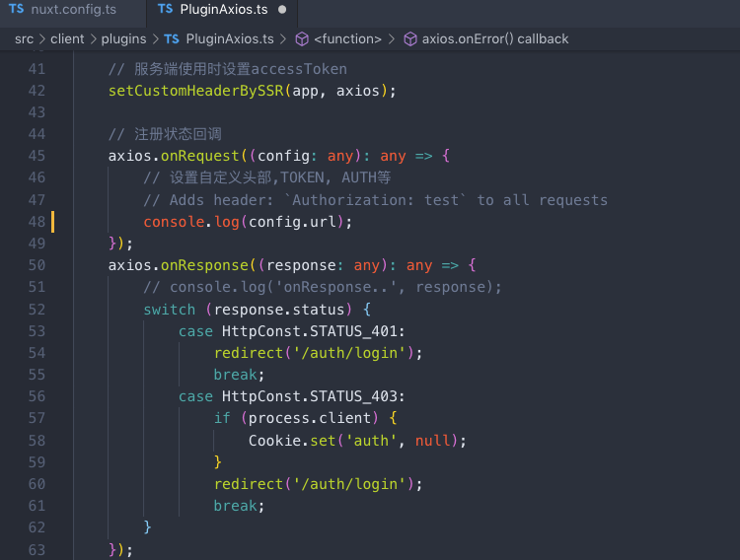Click process.client in the if condition

coord(310,418)
